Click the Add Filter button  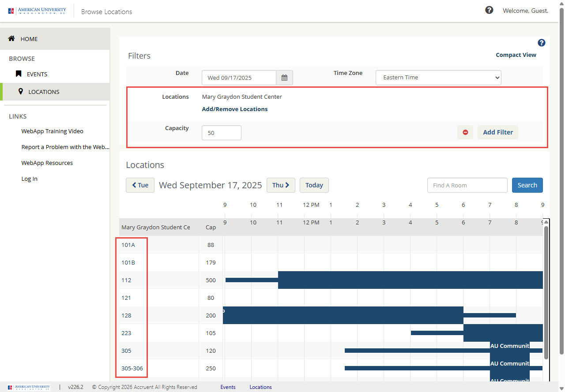[498, 132]
